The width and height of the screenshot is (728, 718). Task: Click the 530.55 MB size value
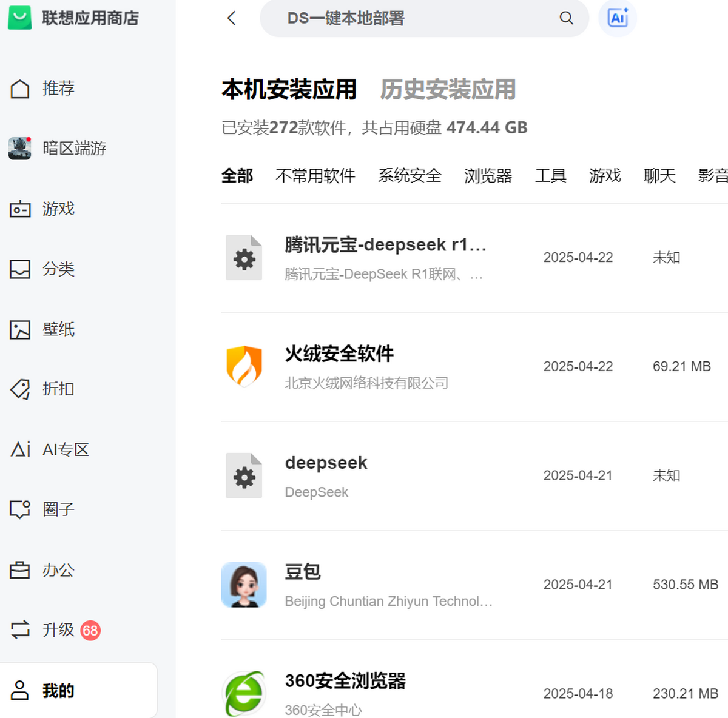click(686, 585)
